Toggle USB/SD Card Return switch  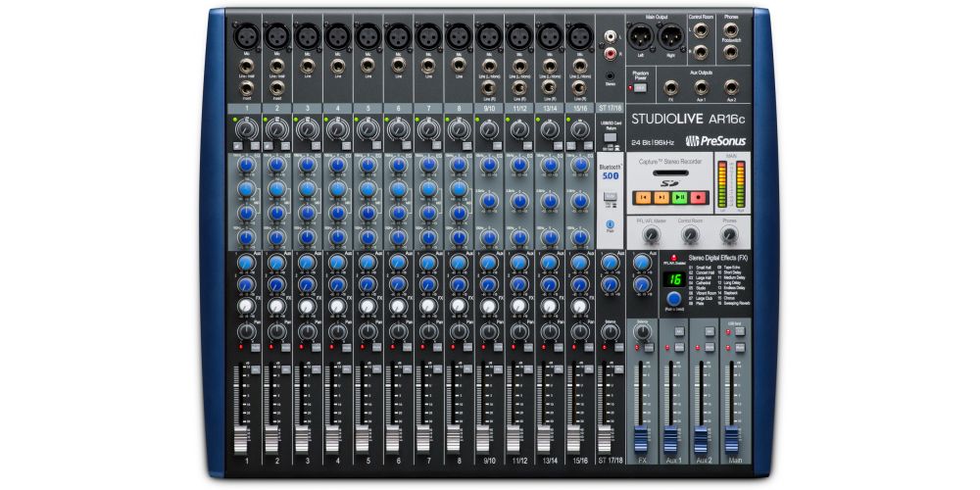(611, 137)
